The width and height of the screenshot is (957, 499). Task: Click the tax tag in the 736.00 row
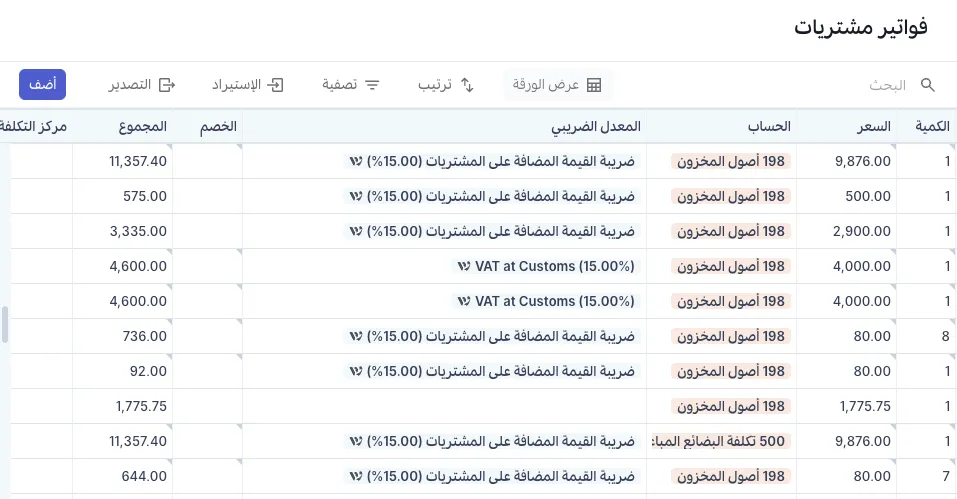(492, 336)
